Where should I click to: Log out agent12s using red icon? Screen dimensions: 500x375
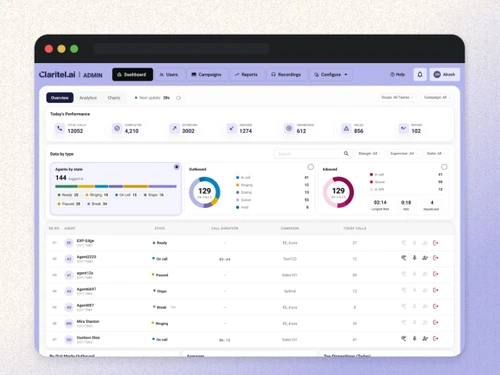tap(436, 274)
